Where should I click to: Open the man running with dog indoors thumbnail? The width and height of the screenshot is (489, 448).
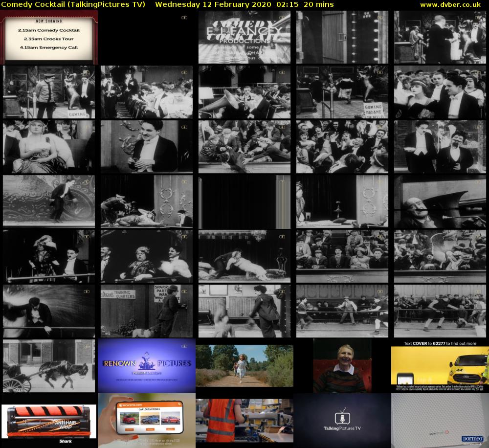click(244, 311)
